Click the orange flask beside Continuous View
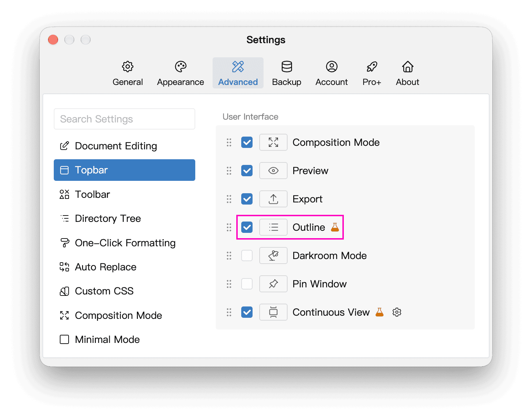 click(x=380, y=312)
